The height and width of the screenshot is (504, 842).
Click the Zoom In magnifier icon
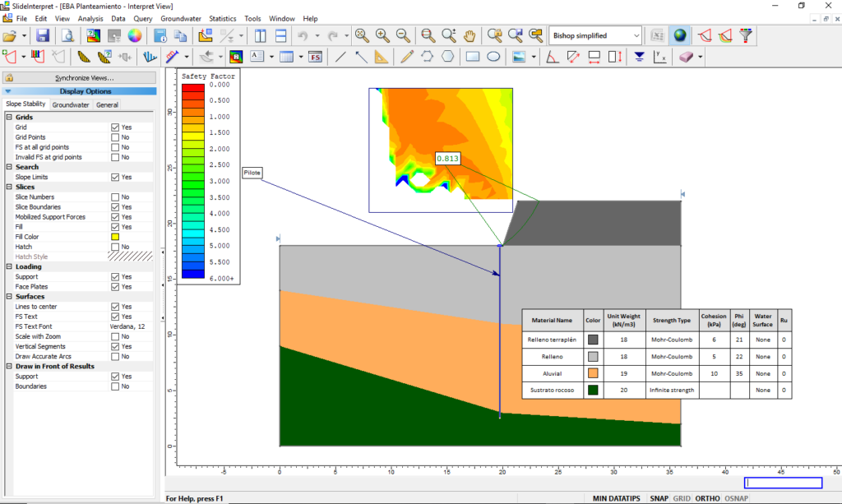point(382,36)
